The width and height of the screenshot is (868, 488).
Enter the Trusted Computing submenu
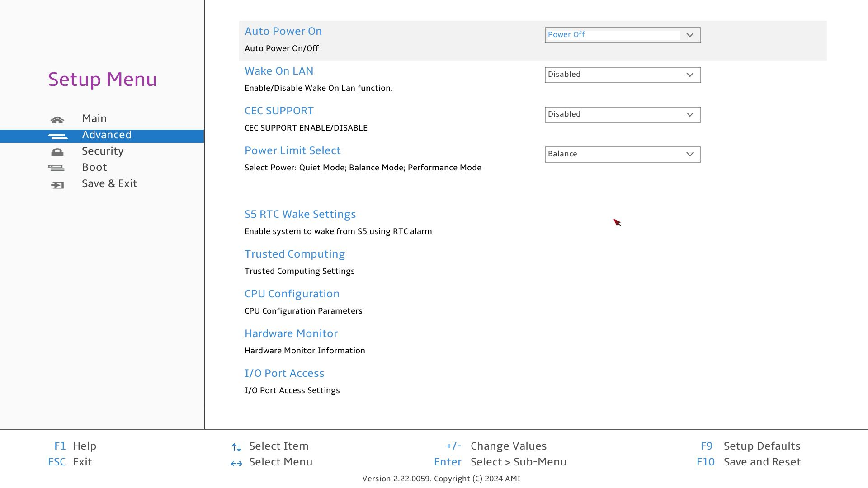coord(295,254)
